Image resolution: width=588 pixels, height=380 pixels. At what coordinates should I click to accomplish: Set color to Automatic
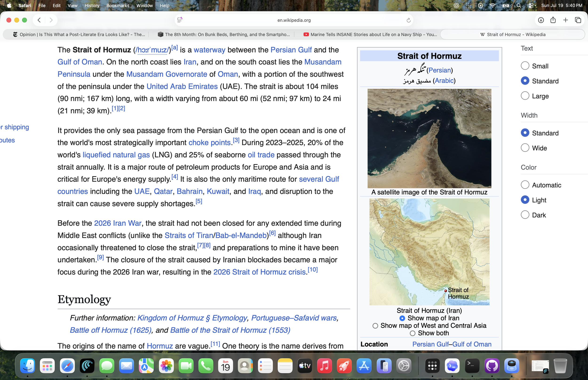tap(525, 185)
